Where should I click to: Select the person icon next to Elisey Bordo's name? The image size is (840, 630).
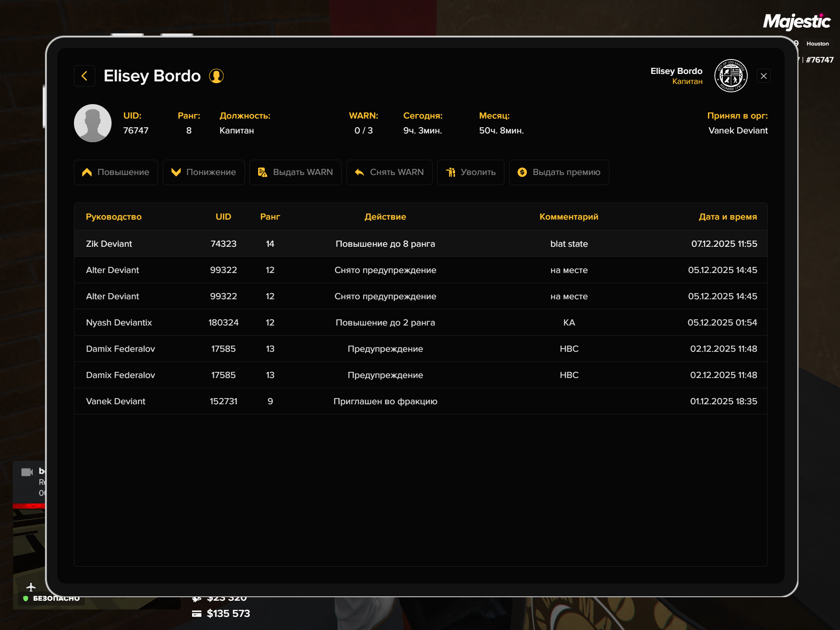pyautogui.click(x=216, y=76)
